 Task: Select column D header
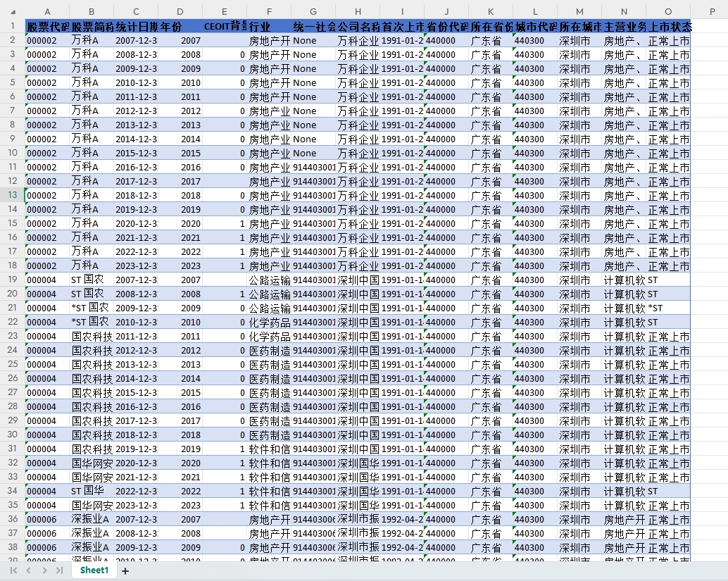coord(180,11)
